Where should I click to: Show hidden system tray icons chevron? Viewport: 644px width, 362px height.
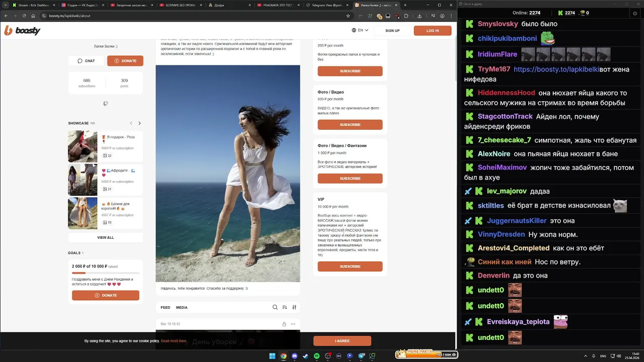pos(586,356)
